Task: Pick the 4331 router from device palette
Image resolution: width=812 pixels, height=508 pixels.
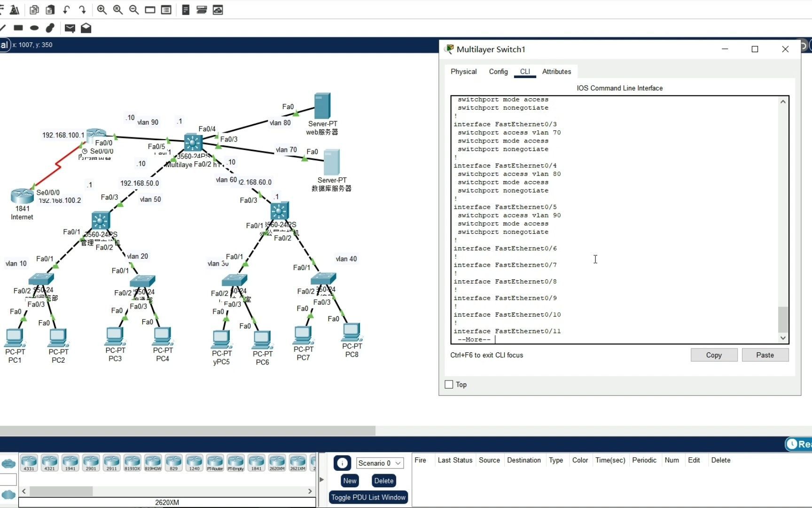Action: pyautogui.click(x=29, y=463)
